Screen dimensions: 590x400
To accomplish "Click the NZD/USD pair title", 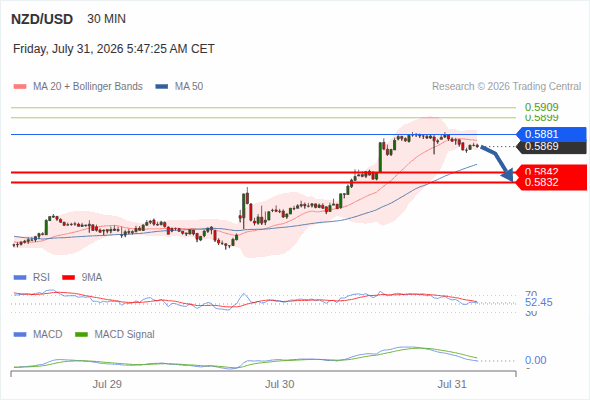I will (42, 19).
